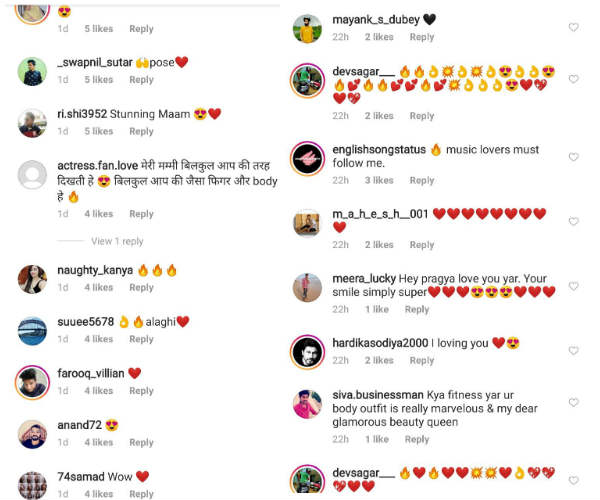Open farooq_villian's story avatar

pos(33,383)
